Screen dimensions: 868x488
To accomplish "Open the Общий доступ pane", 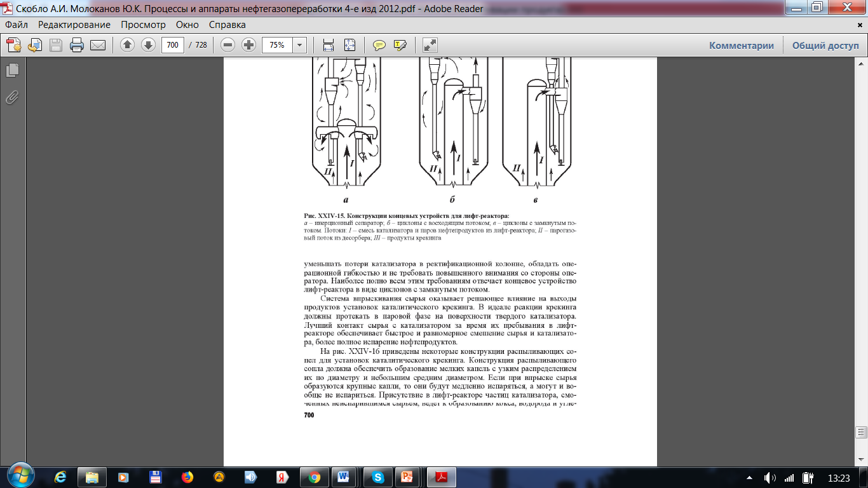I will [x=825, y=45].
